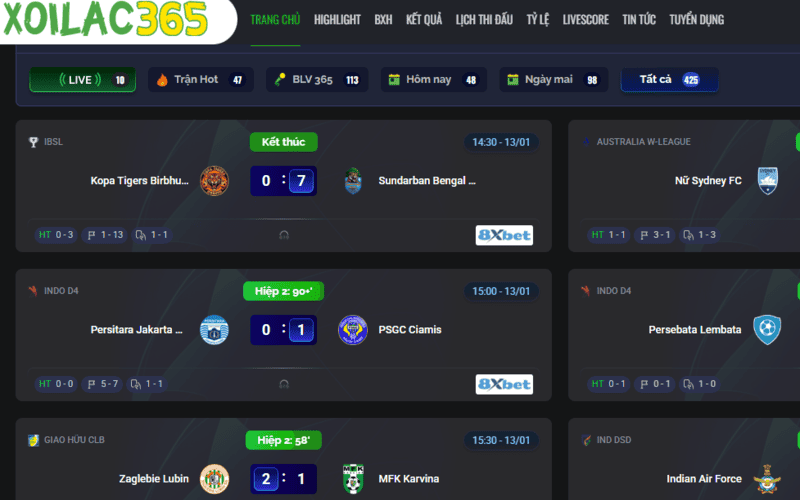Click the headphone icon in Persitara match card
800x500 pixels.
284,384
